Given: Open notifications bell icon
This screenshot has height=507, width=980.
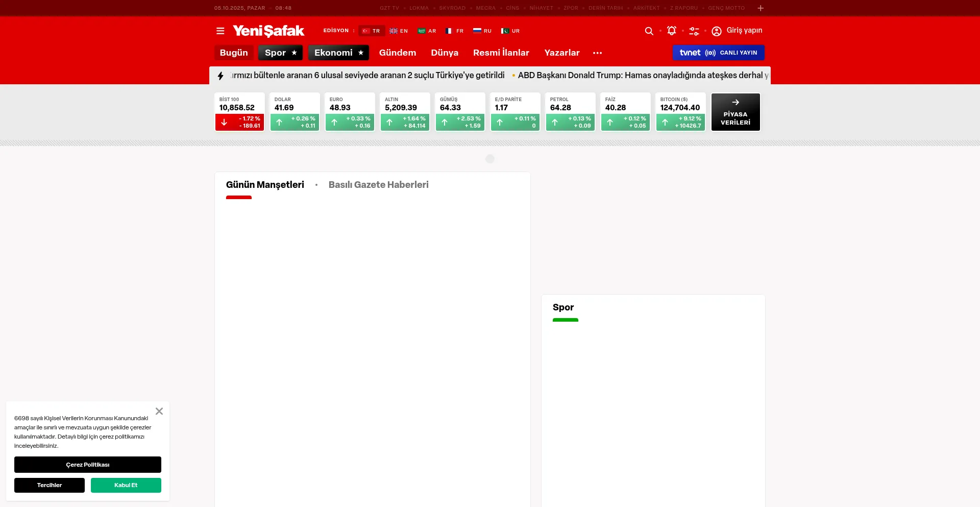Looking at the screenshot, I should coord(672,31).
